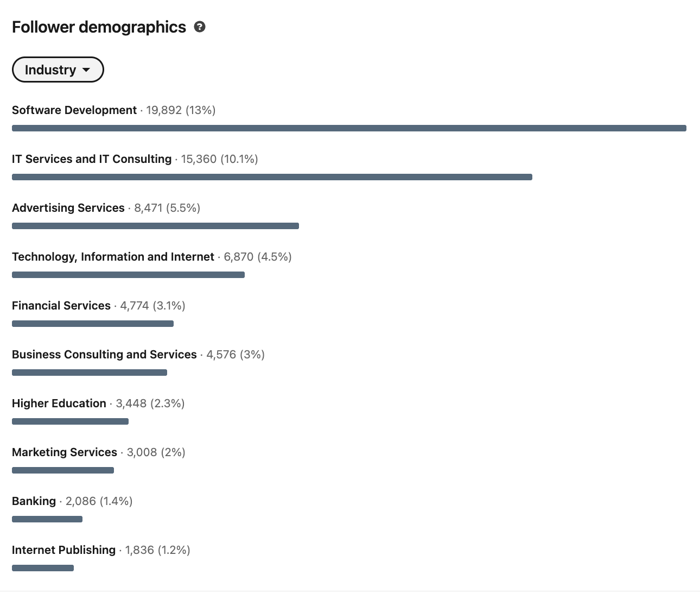Viewport: 700px width, 593px height.
Task: Select the Banking row
Action: (34, 501)
